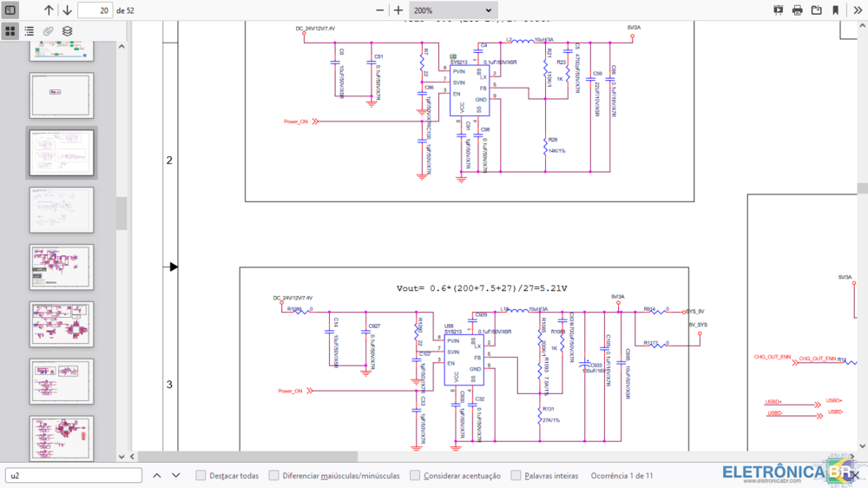Click the U58 SY8213 component label
This screenshot has height=488, width=868.
click(x=452, y=329)
